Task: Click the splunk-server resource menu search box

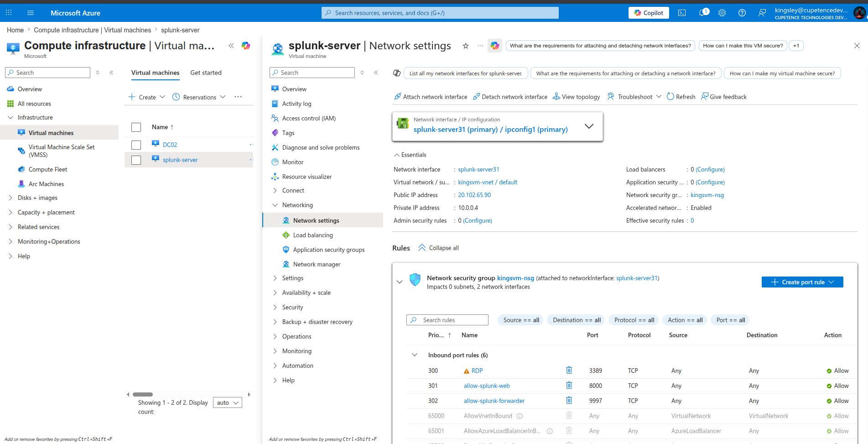Action: click(x=312, y=73)
